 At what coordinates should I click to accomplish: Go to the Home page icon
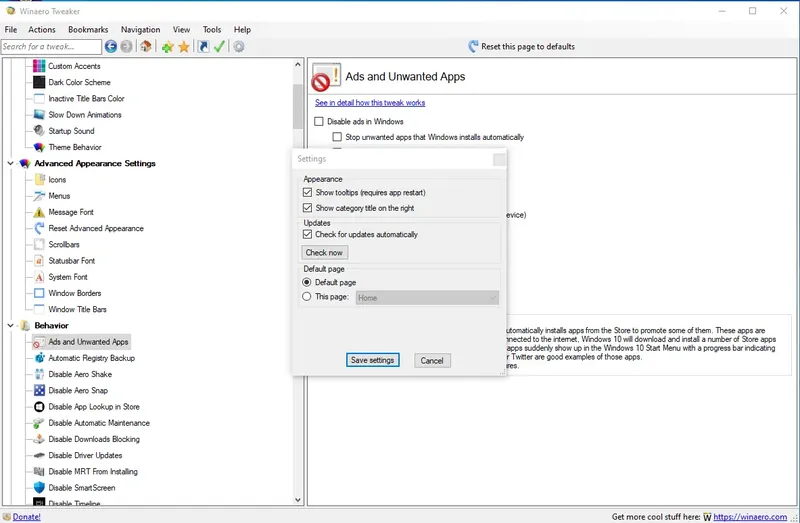(146, 46)
